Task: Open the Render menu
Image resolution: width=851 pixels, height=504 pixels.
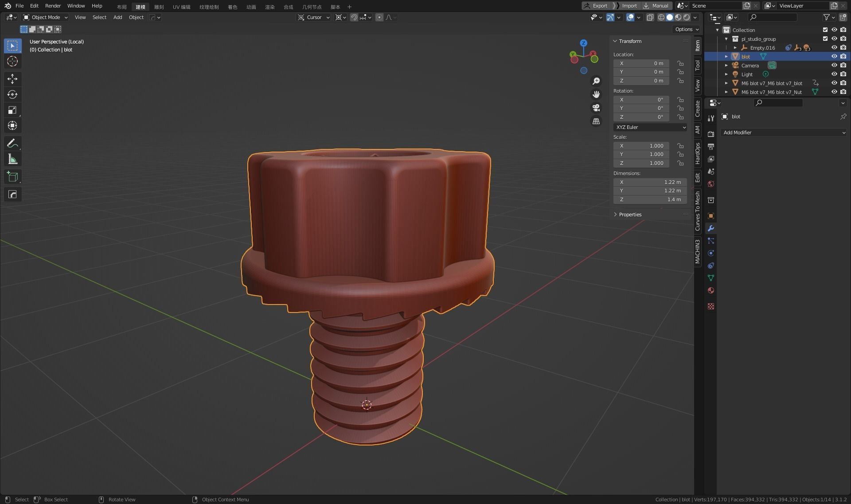Action: point(53,6)
